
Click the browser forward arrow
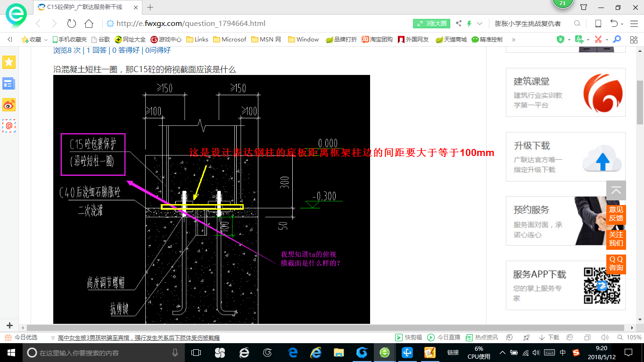tap(54, 24)
